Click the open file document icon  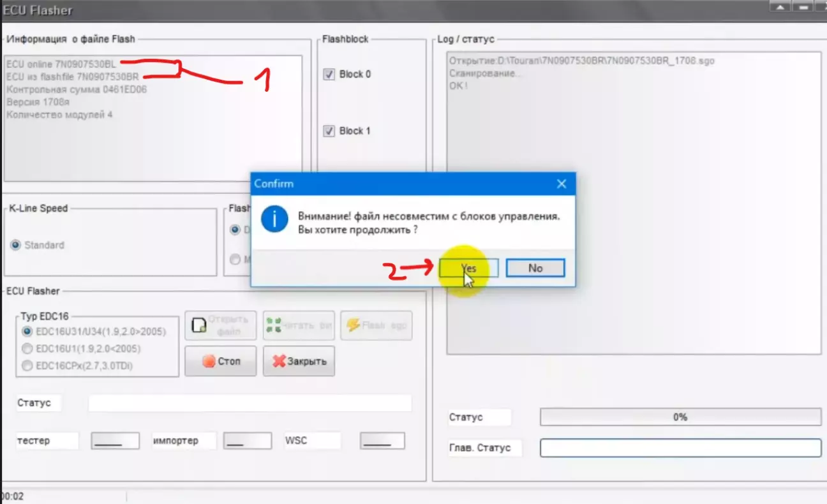coord(200,325)
